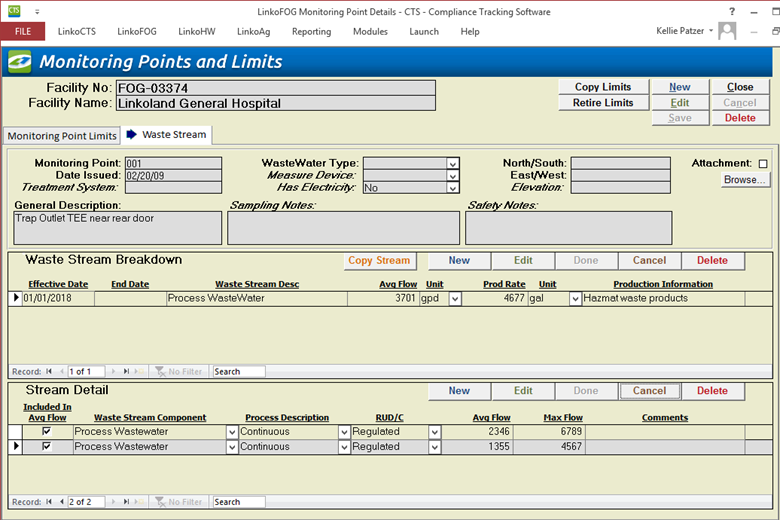Go to previous record in Stream Detail navigator

point(61,502)
